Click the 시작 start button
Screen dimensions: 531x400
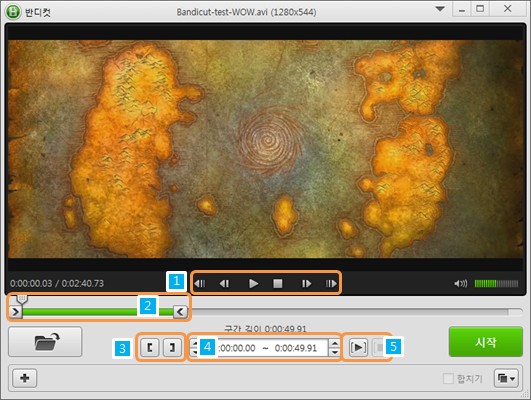[486, 342]
